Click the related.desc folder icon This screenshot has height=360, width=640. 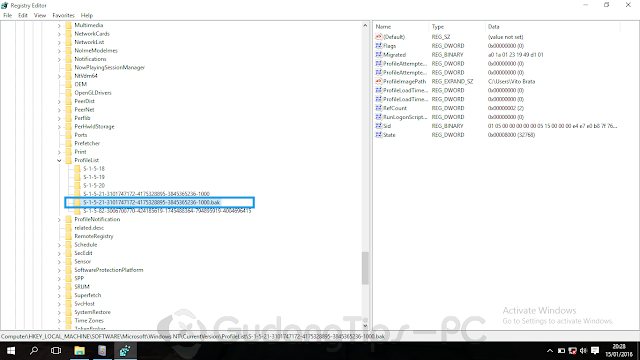pyautogui.click(x=69, y=228)
